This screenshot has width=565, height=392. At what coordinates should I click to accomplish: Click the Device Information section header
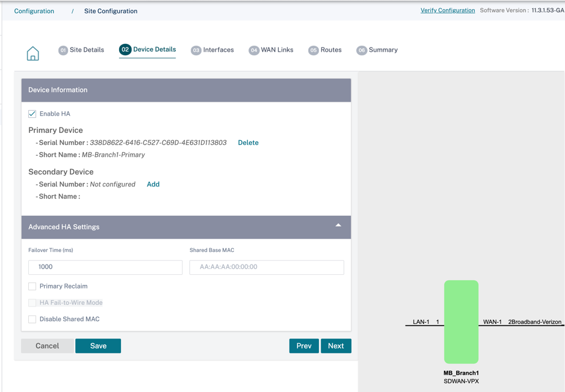tap(186, 90)
